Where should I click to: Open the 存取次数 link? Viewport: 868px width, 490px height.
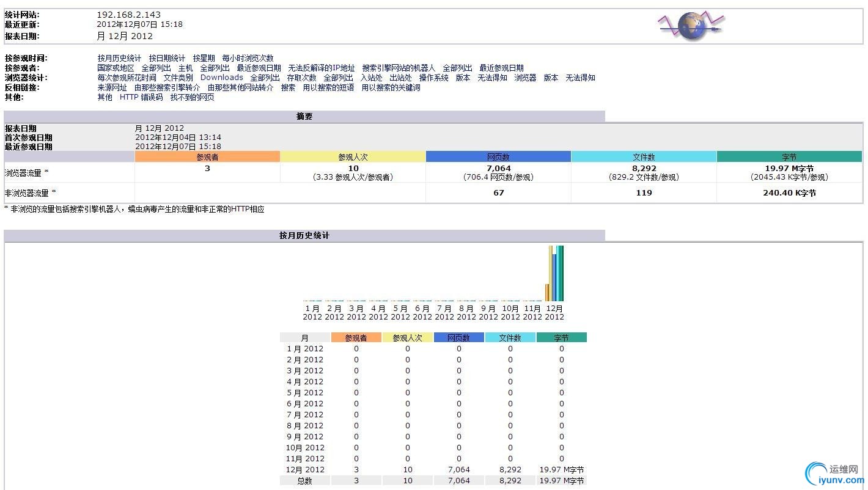point(301,78)
